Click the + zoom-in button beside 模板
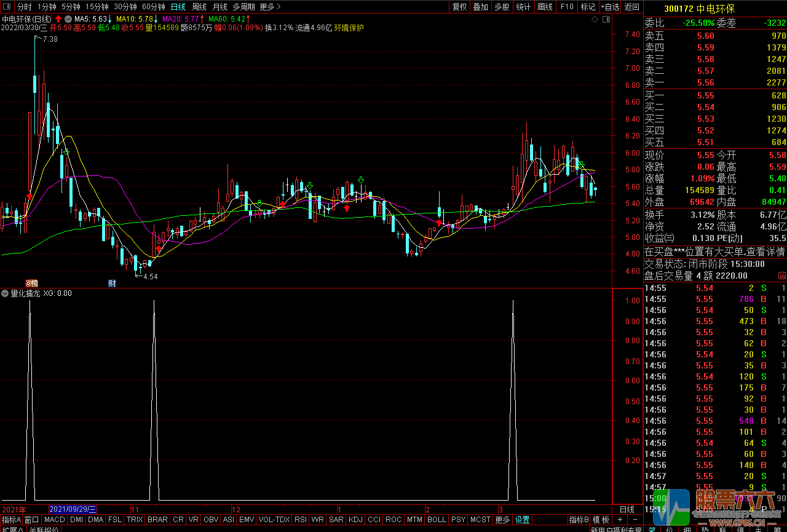The height and width of the screenshot is (532, 787). (x=620, y=520)
